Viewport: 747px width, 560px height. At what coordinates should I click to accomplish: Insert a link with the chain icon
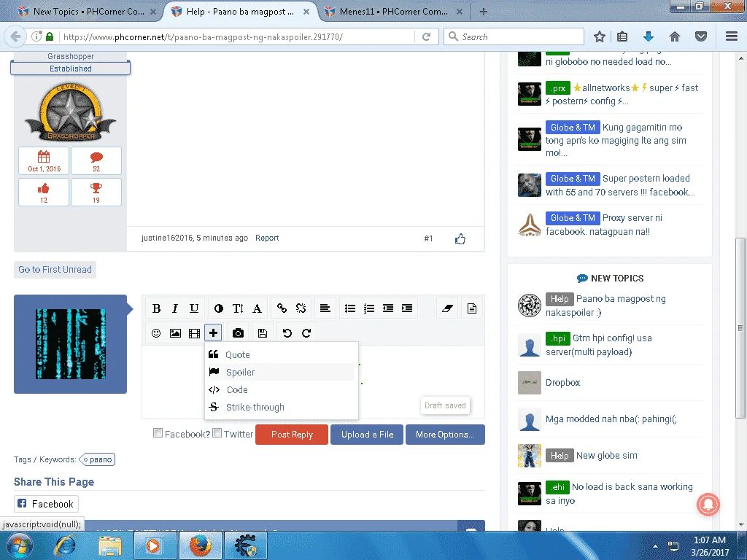coord(282,308)
